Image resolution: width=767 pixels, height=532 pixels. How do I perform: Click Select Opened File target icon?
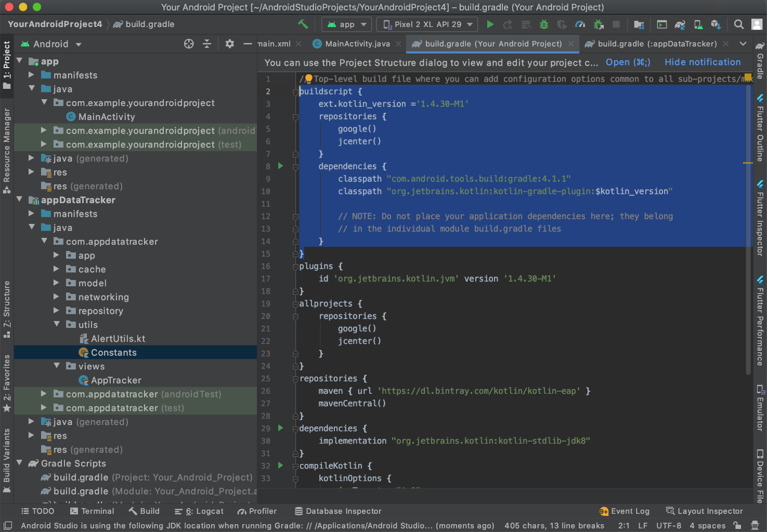(x=189, y=44)
